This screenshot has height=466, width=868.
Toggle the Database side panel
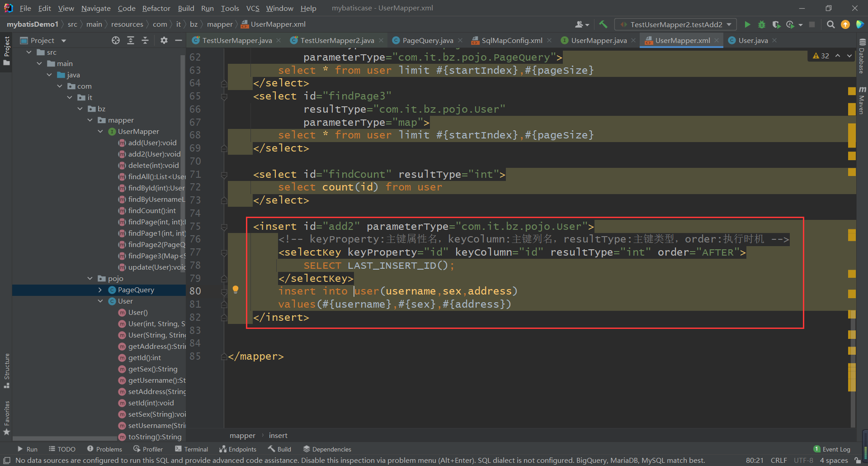pos(862,57)
